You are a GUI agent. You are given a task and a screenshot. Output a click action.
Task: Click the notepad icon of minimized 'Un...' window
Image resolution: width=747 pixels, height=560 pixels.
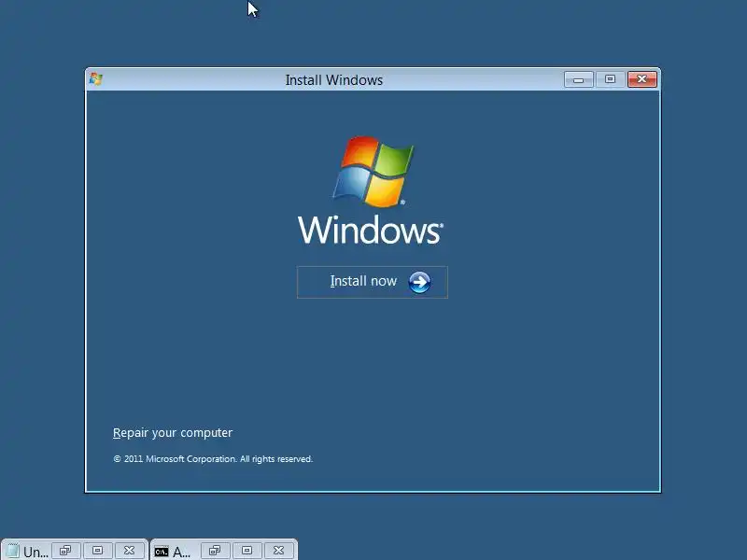click(x=12, y=551)
